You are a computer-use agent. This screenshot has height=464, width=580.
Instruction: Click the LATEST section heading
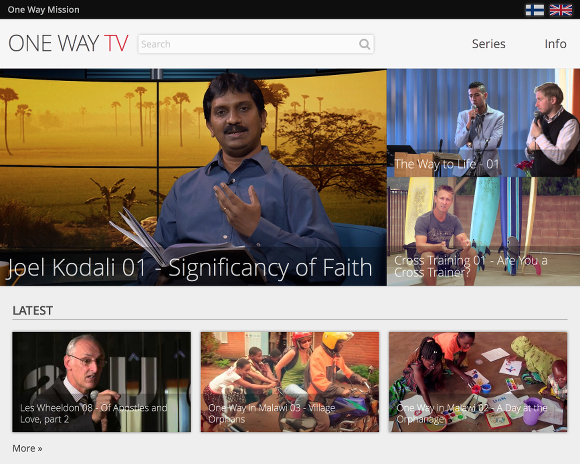click(33, 310)
